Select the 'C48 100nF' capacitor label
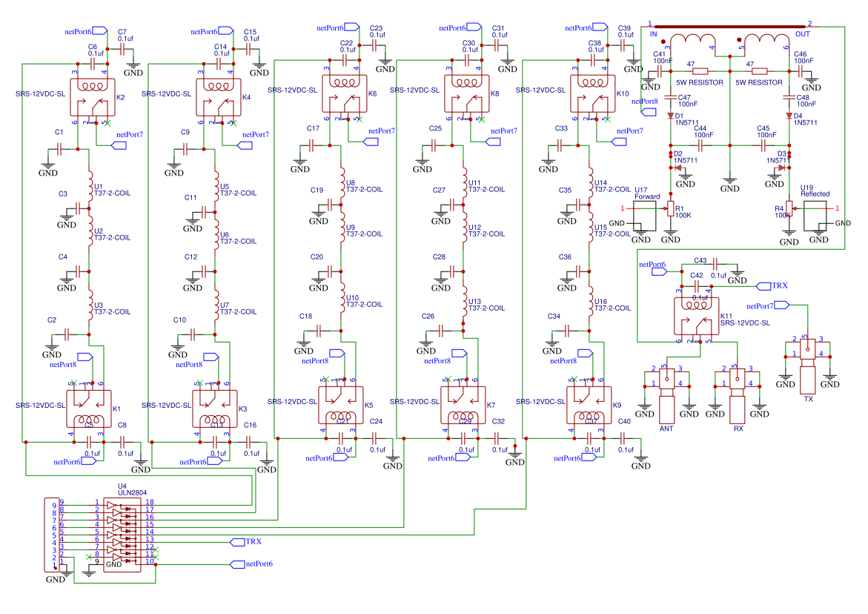The height and width of the screenshot is (614, 868). pos(806,101)
